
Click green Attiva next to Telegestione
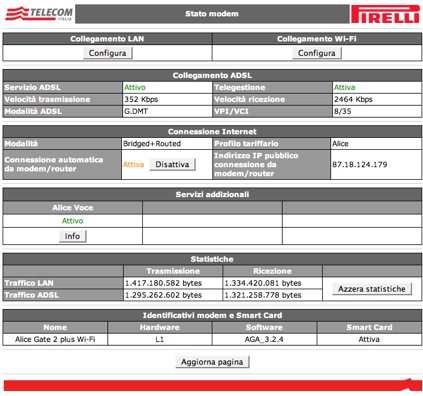tap(344, 87)
